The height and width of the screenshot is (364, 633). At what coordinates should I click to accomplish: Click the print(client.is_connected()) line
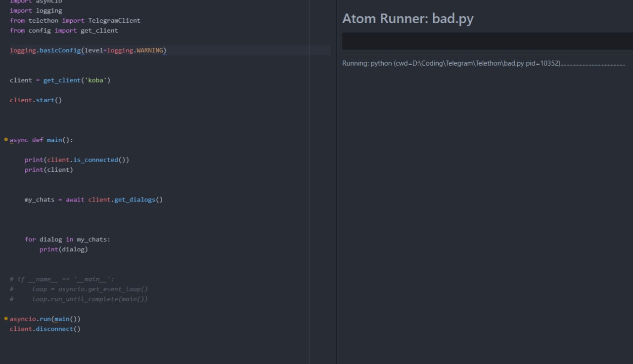click(77, 160)
